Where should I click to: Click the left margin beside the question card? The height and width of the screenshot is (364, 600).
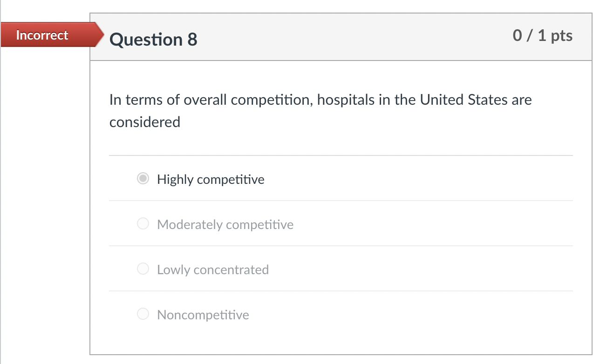coord(44,186)
